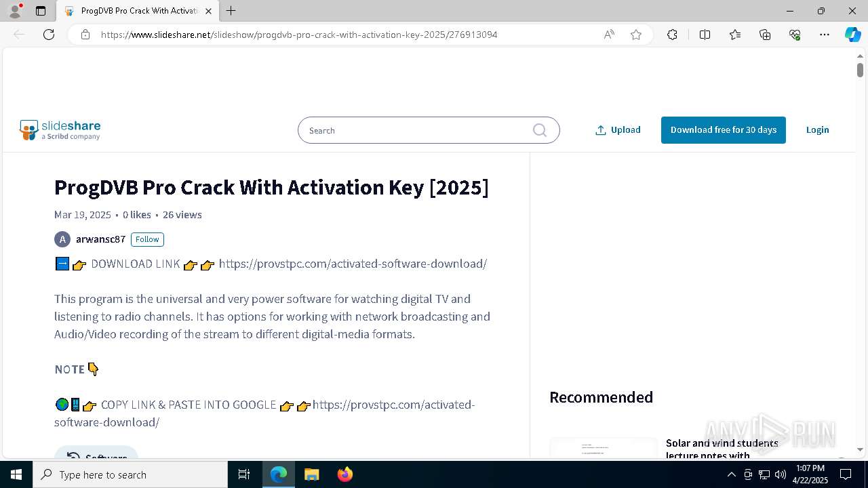868x488 pixels.
Task: Activate Read aloud icon in address bar
Action: coord(609,35)
